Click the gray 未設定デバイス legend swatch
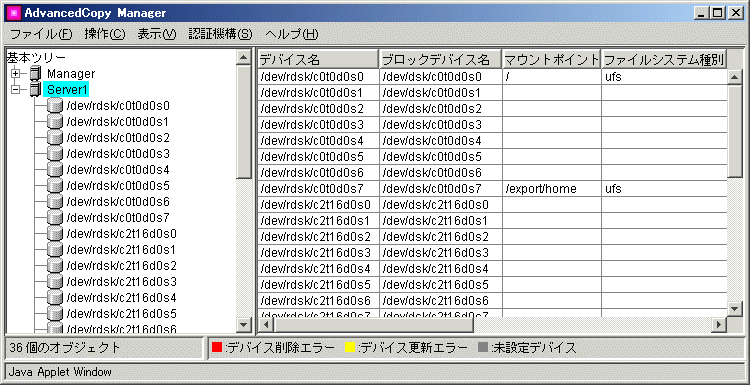 click(484, 348)
